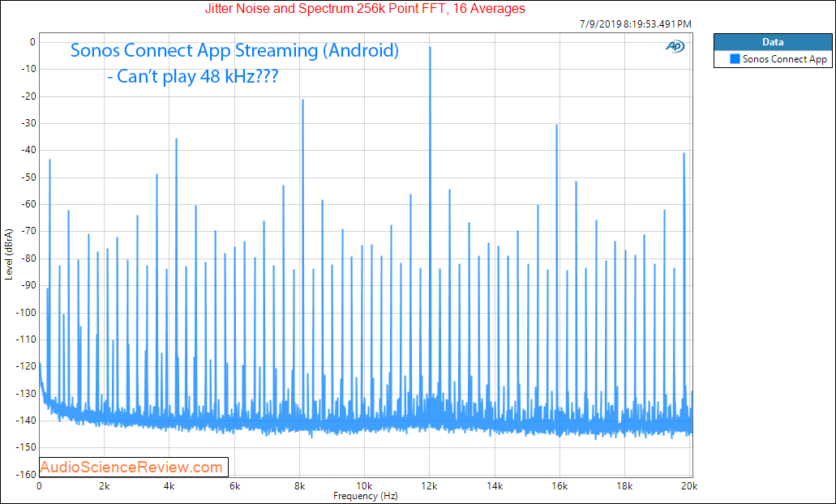Click the '-70' Level axis tick label
The height and width of the screenshot is (504, 836).
click(x=28, y=231)
